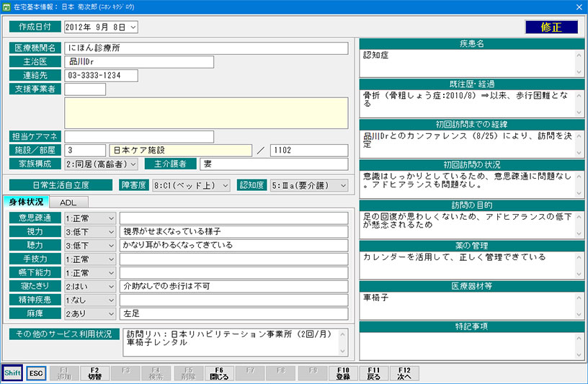Switch to the 身体状況 tab

point(26,202)
